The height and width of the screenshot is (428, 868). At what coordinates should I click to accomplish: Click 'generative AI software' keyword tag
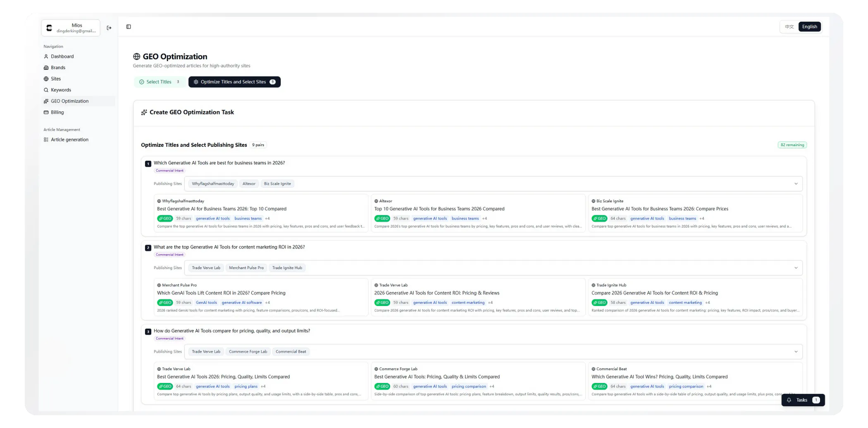(242, 303)
